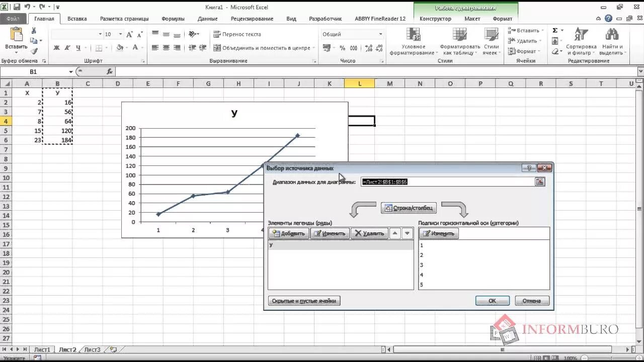The width and height of the screenshot is (644, 362).
Task: Click the Format Painter brush icon
Action: [x=34, y=51]
